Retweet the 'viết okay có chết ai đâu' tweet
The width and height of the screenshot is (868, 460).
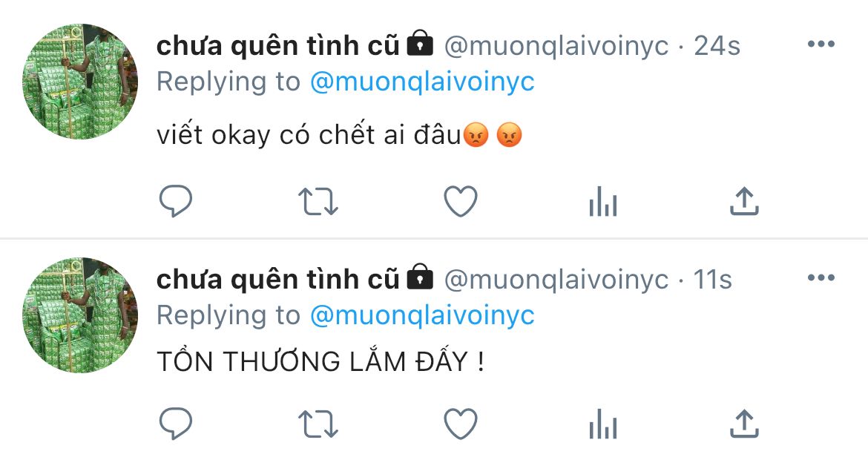click(318, 202)
